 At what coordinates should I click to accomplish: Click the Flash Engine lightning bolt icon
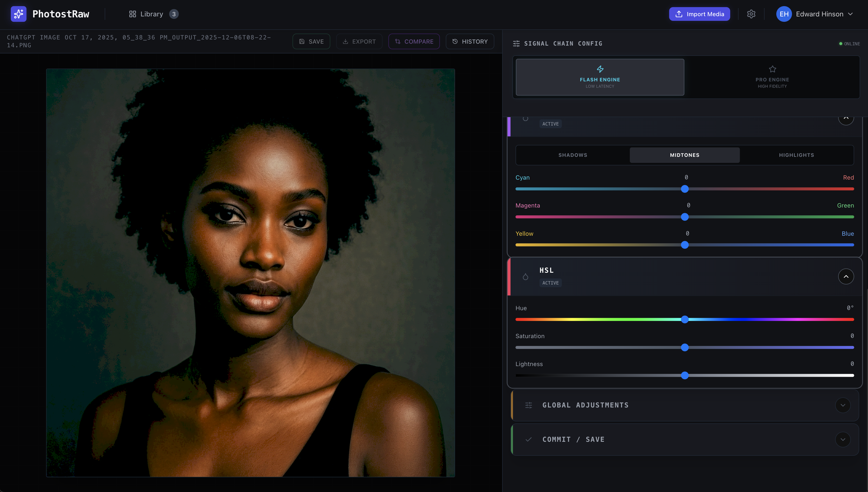click(x=600, y=69)
